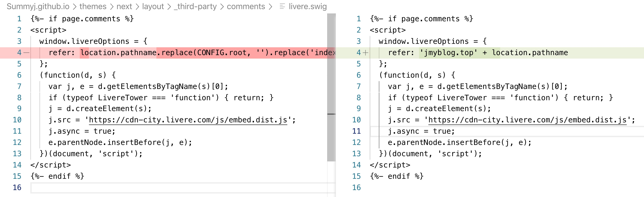Click the left pane vertical scrollbar thumb
The height and width of the screenshot is (197, 644).
[x=331, y=88]
